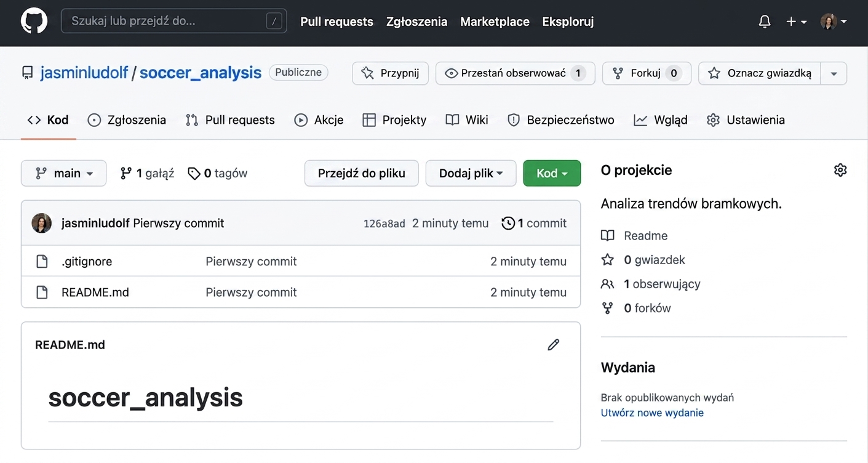This screenshot has width=868, height=463.
Task: Open the user avatar menu
Action: tap(834, 22)
